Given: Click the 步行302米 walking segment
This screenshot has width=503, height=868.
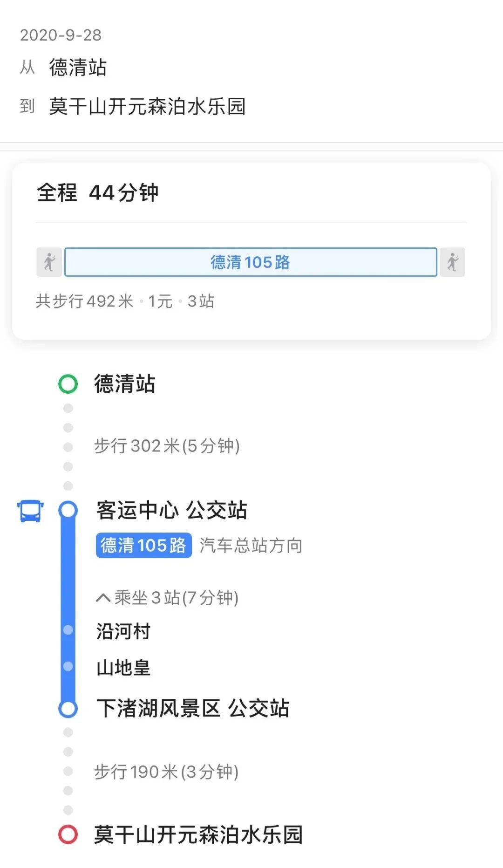Looking at the screenshot, I should point(167,446).
